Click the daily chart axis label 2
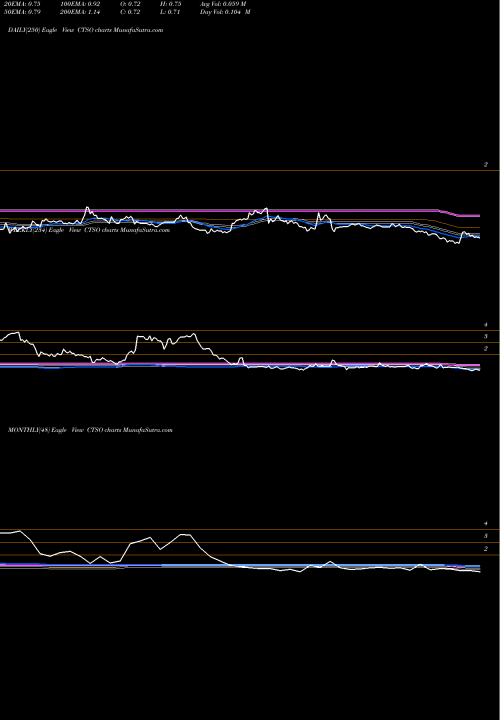 [485, 165]
